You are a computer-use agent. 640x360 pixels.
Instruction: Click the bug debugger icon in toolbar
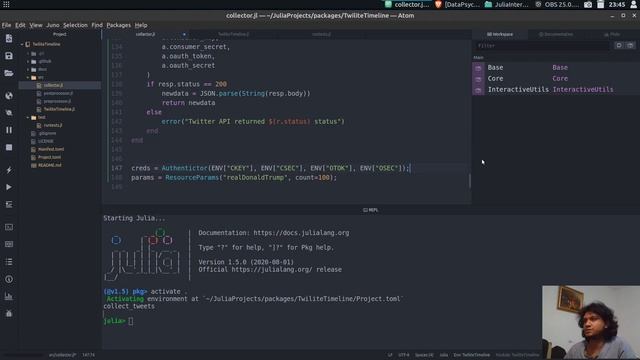pyautogui.click(x=9, y=313)
